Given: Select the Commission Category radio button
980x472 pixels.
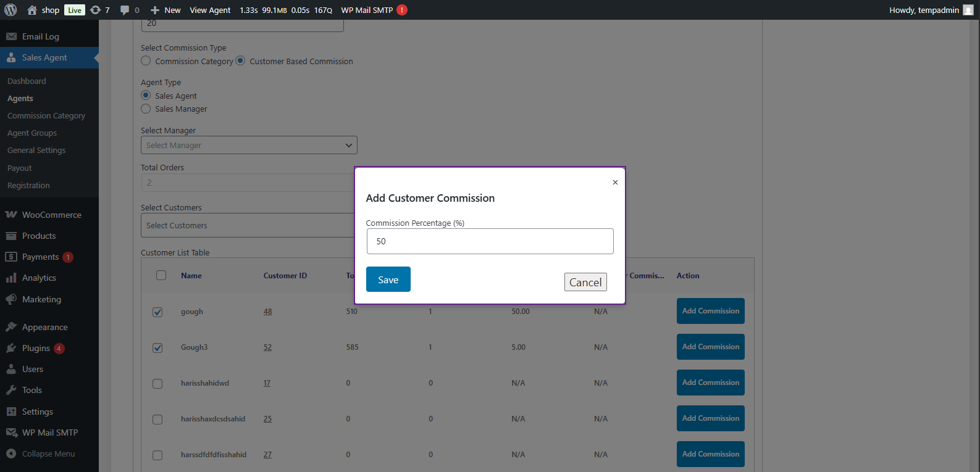Looking at the screenshot, I should pos(146,61).
